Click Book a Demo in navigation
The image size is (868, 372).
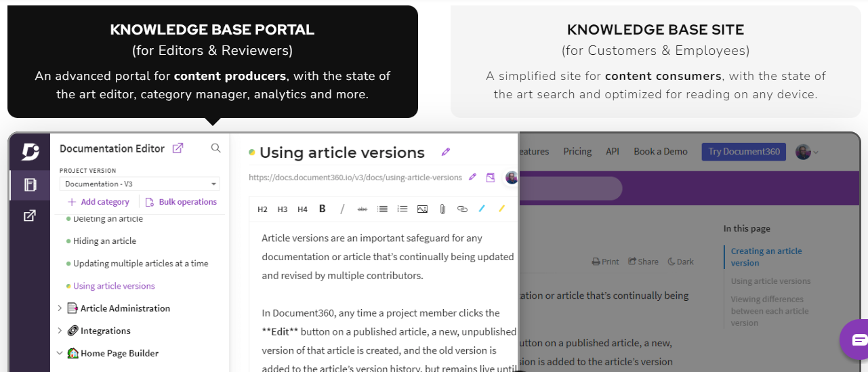click(x=661, y=152)
